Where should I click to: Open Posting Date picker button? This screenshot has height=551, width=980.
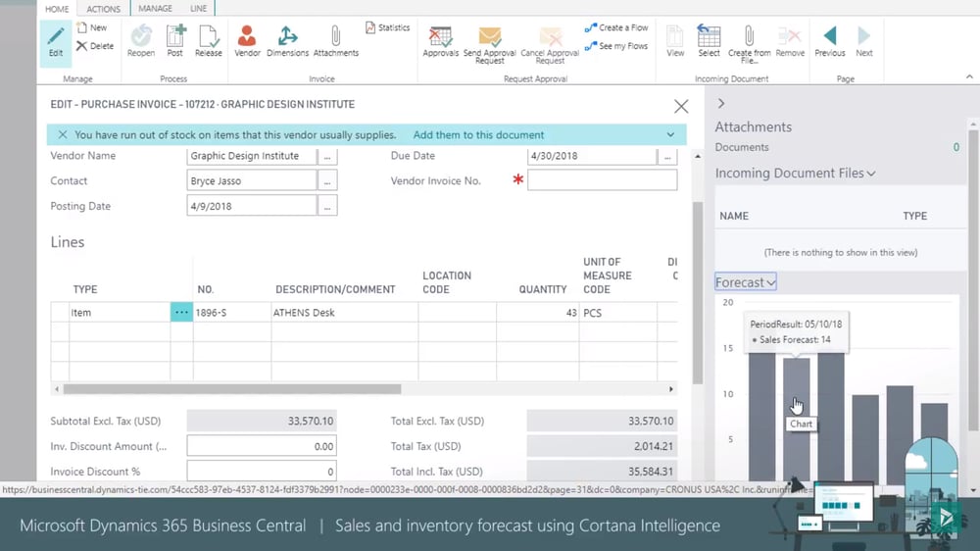point(327,206)
